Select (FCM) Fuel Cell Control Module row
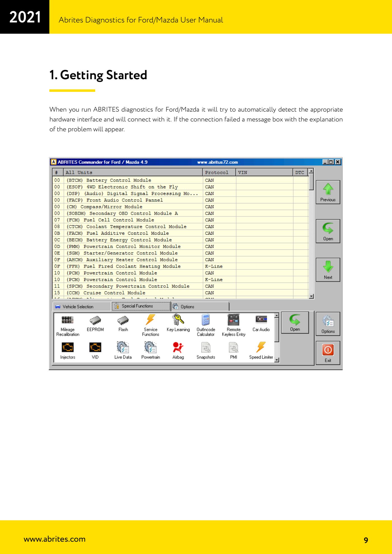 (181, 220)
